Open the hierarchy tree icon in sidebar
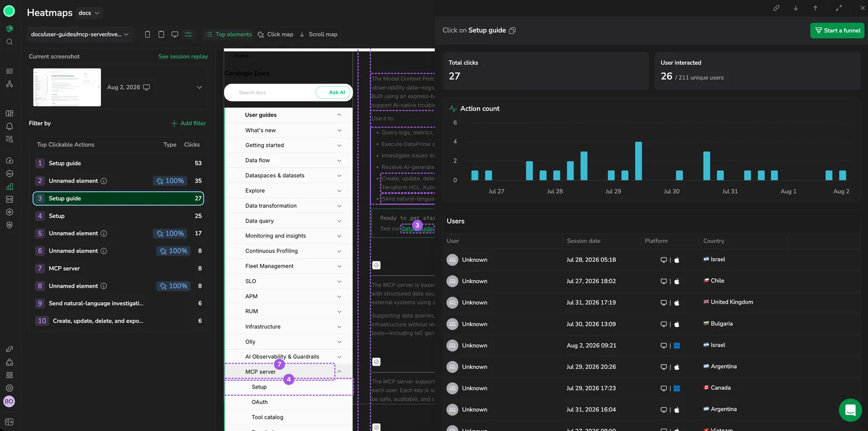Image resolution: width=868 pixels, height=431 pixels. click(9, 84)
